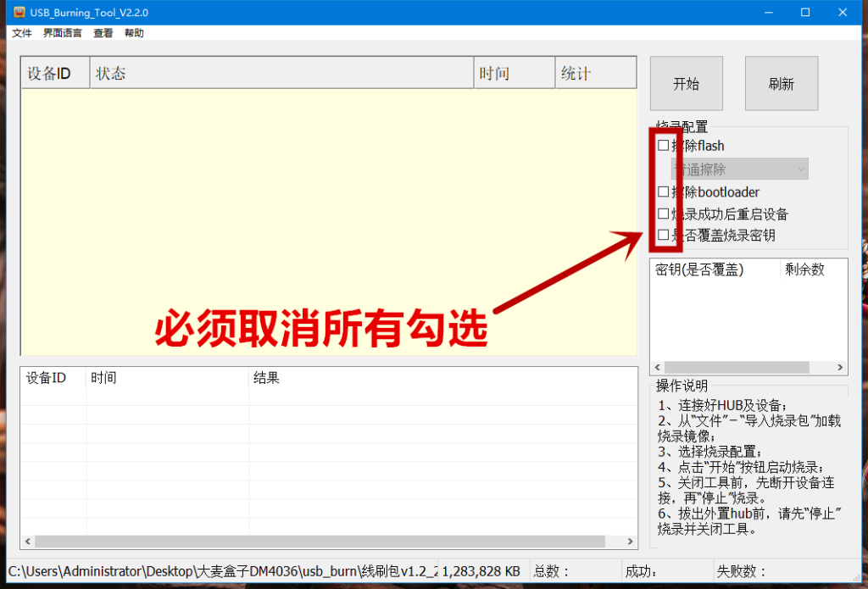Viewport: 868px width, 589px height.
Task: Open the 文件 menu
Action: coord(22,33)
